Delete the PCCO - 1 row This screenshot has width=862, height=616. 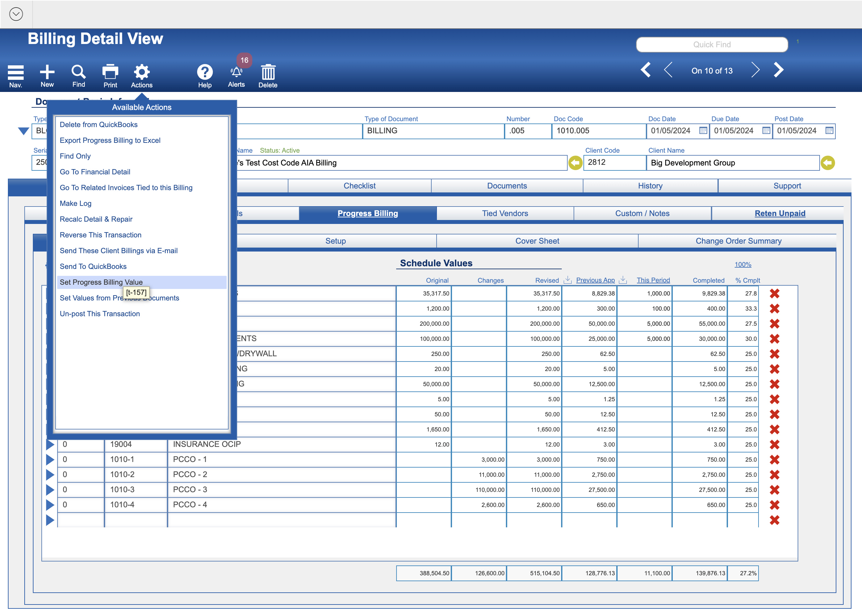point(774,460)
